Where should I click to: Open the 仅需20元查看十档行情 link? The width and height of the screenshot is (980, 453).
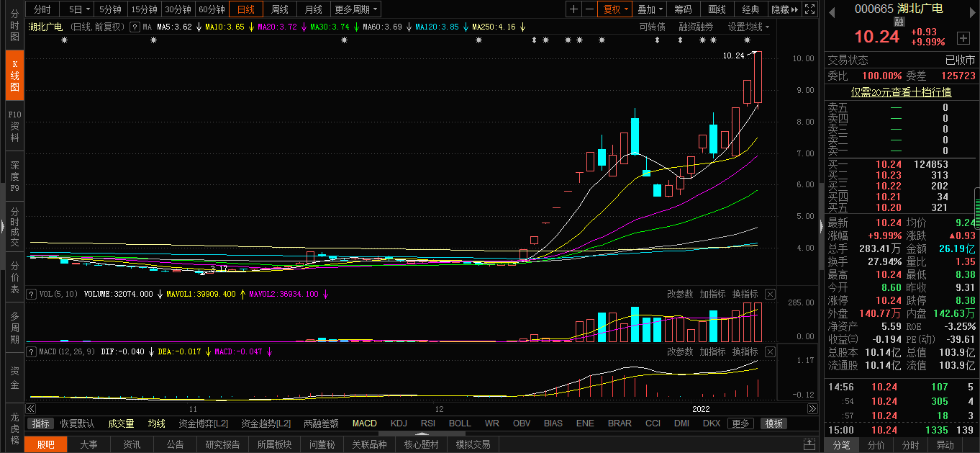[x=901, y=92]
